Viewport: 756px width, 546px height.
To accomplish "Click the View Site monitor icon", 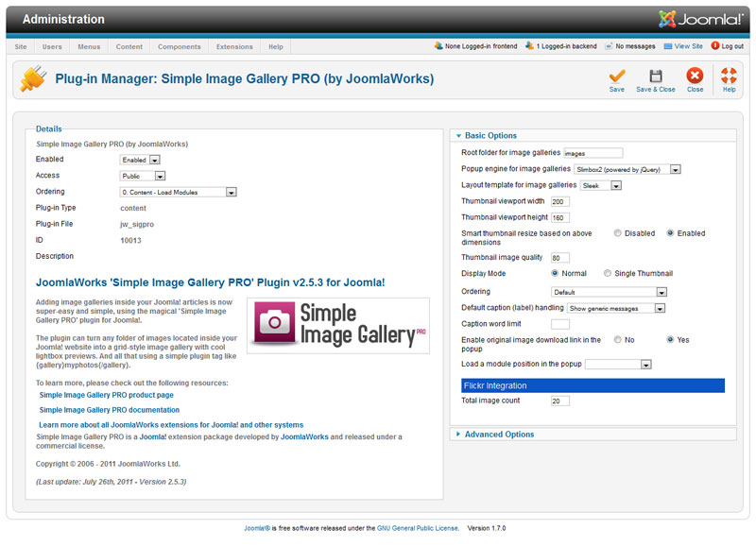I will point(668,46).
